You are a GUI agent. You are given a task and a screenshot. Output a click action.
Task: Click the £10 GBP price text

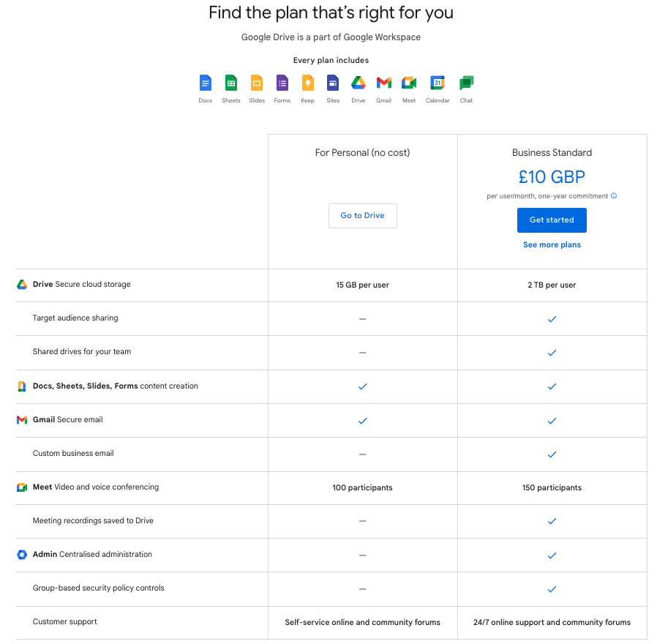point(552,177)
